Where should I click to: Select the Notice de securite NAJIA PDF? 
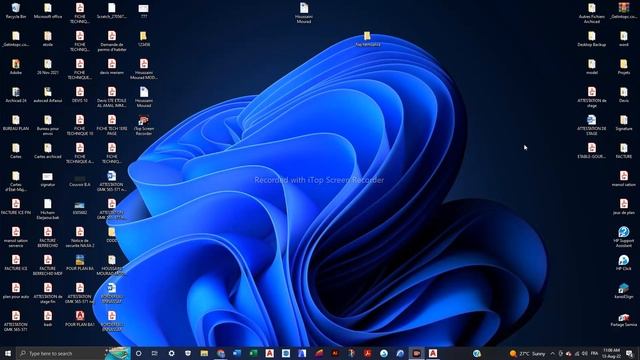point(80,238)
